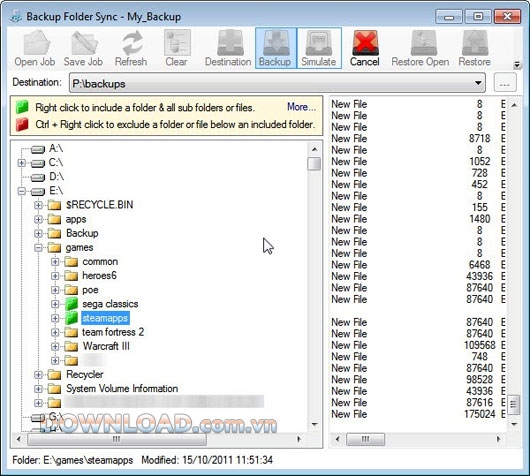Click the Open Job toolbar icon
530x476 pixels.
[37, 43]
